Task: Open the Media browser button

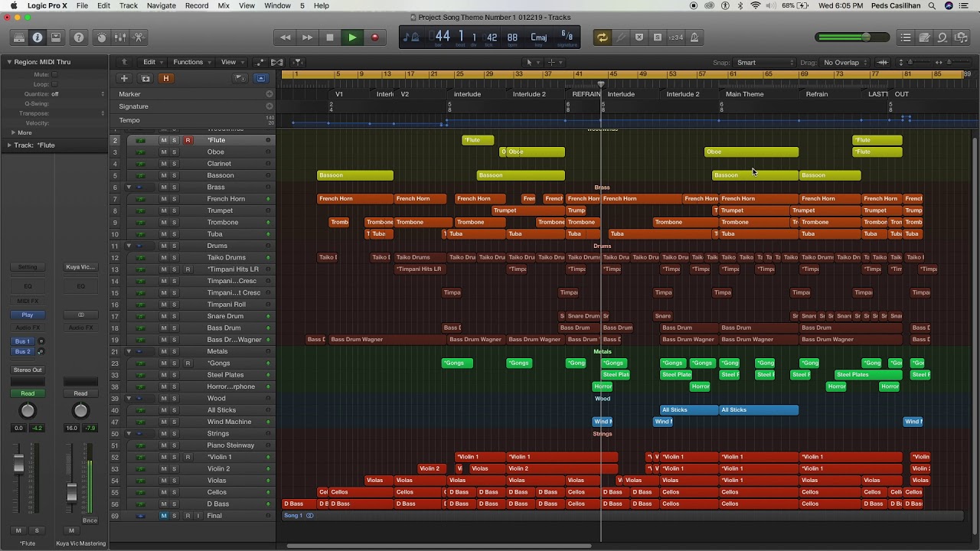Action: [x=961, y=37]
